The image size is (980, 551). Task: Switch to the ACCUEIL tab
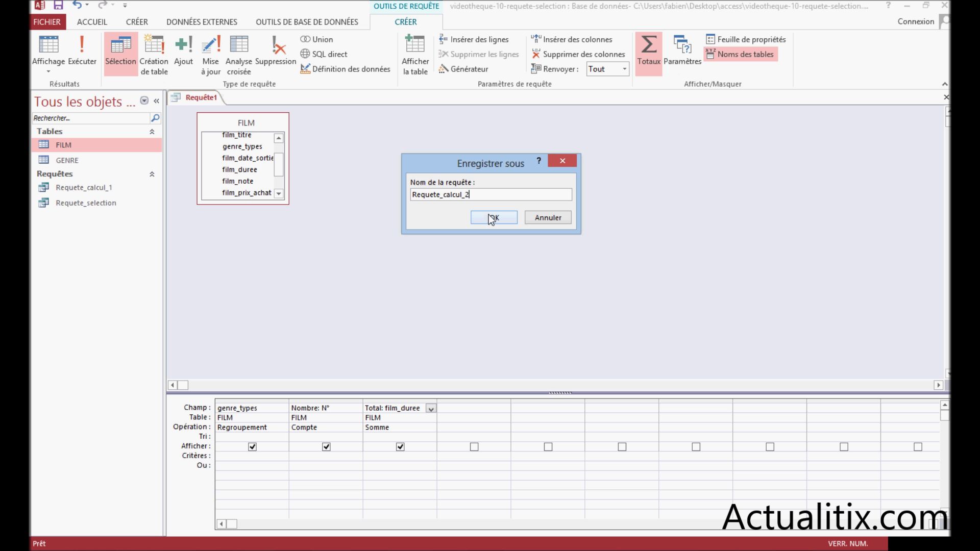point(92,22)
